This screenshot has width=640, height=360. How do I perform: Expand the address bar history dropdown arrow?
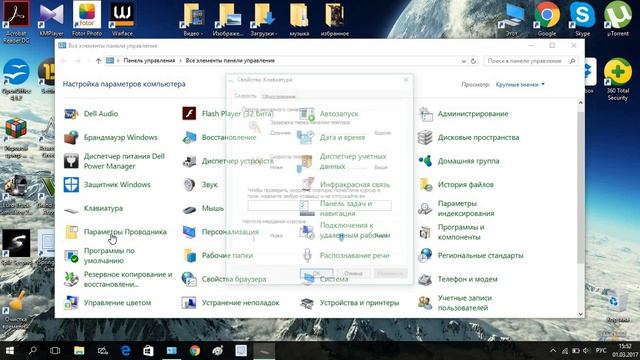tap(464, 61)
